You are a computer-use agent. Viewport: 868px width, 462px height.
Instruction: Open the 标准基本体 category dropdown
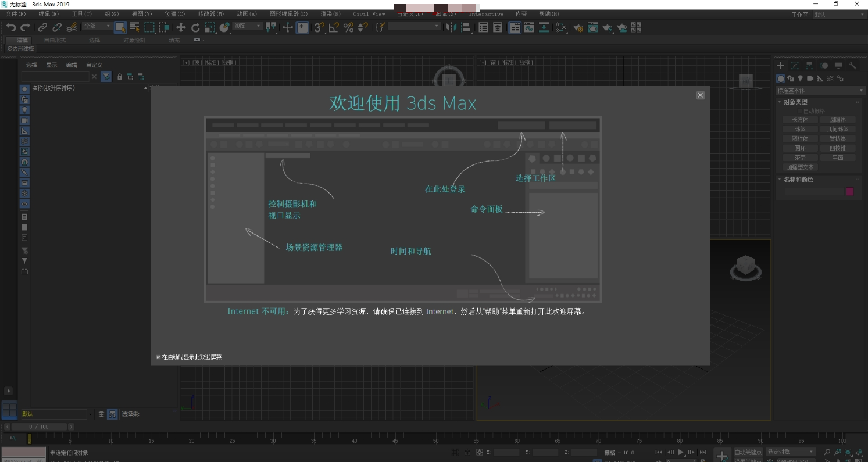click(820, 91)
